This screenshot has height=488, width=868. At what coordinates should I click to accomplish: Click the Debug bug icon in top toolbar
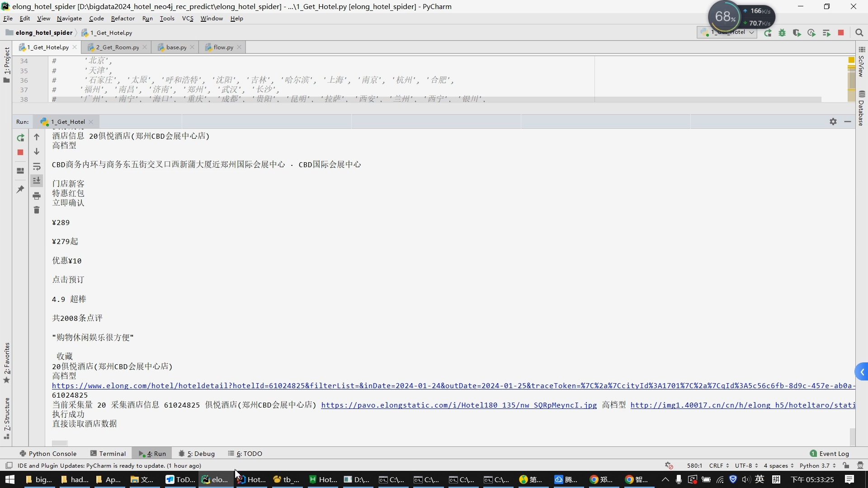tap(782, 33)
